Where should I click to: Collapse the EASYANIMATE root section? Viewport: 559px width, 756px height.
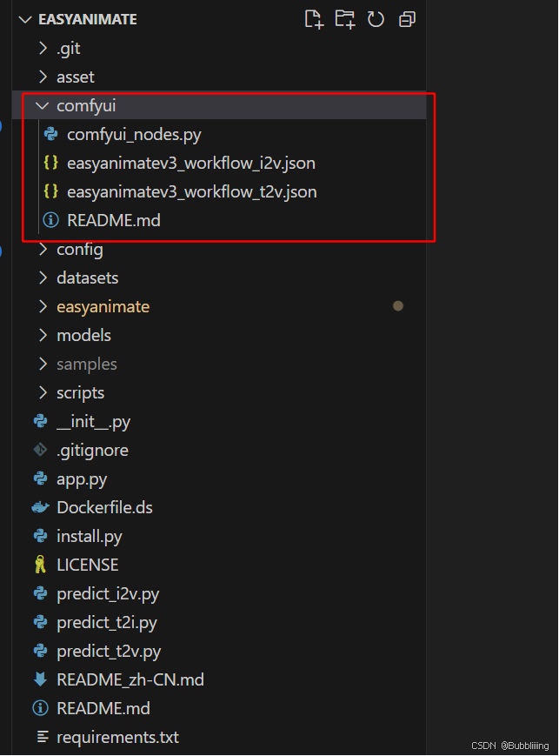(x=25, y=20)
